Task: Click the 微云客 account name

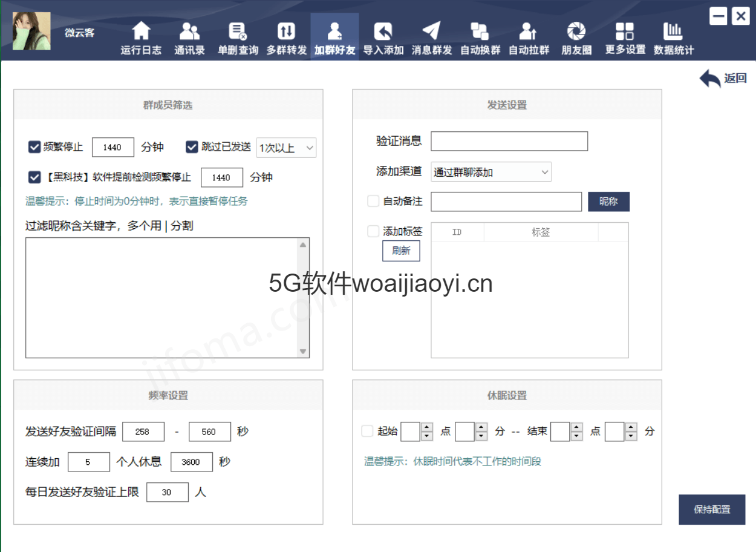Action: [x=80, y=33]
